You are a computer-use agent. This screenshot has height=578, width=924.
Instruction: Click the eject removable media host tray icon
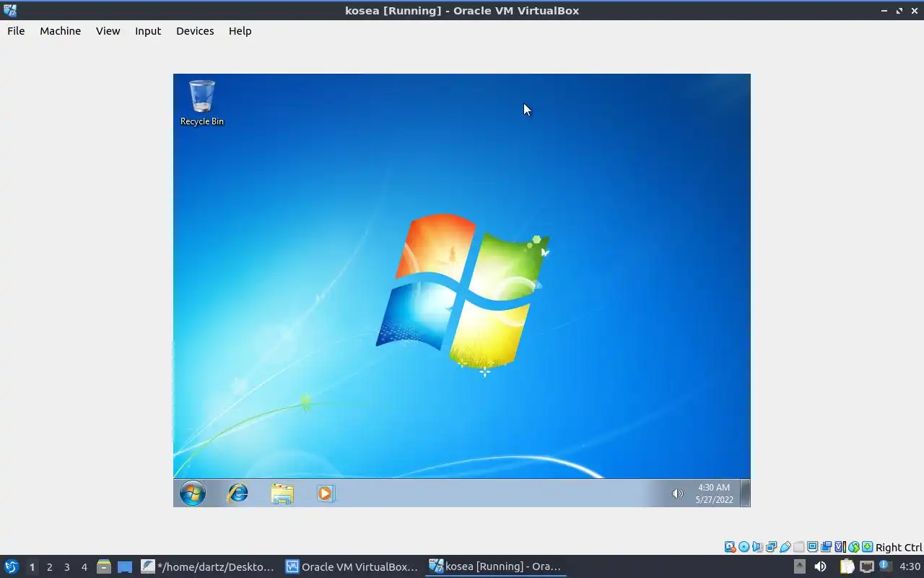click(x=799, y=566)
